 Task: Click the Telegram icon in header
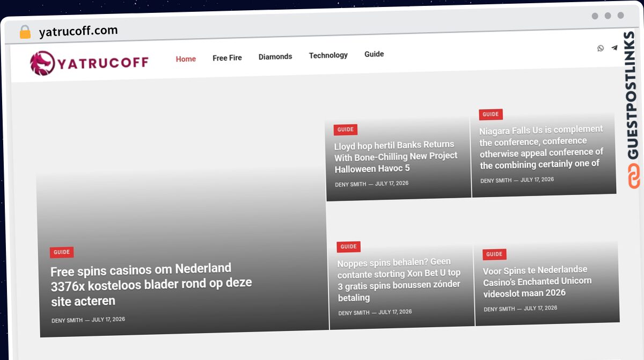pos(614,48)
